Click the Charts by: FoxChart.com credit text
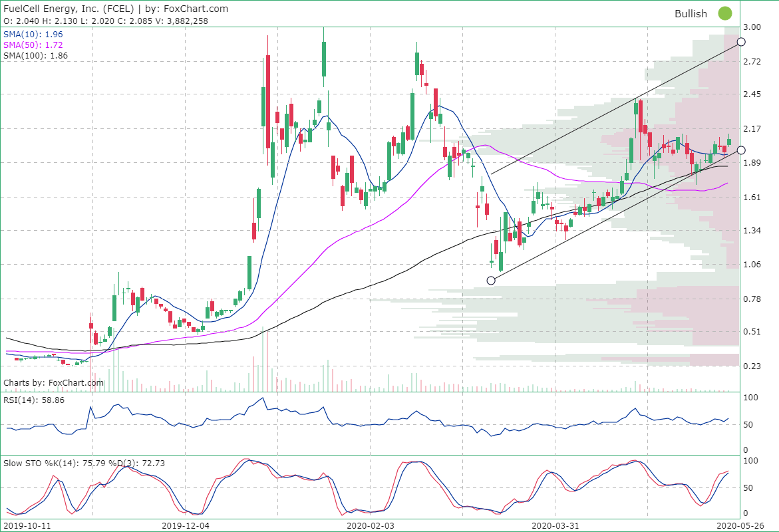The image size is (779, 532). (x=54, y=382)
